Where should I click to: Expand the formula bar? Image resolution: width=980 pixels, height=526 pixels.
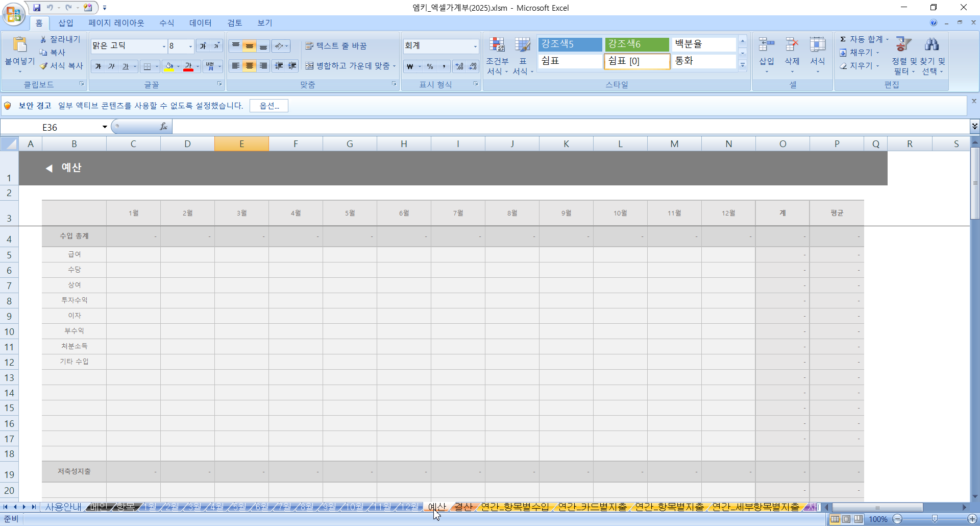974,126
